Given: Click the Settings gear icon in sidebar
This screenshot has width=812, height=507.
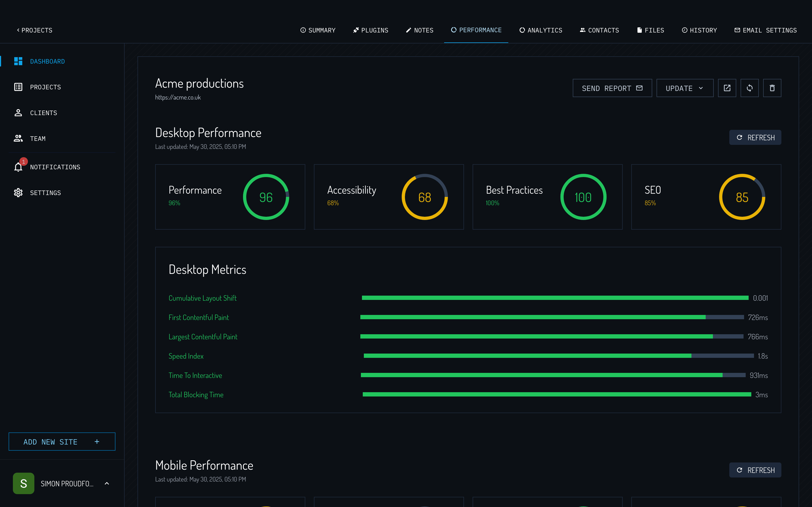Looking at the screenshot, I should [19, 193].
